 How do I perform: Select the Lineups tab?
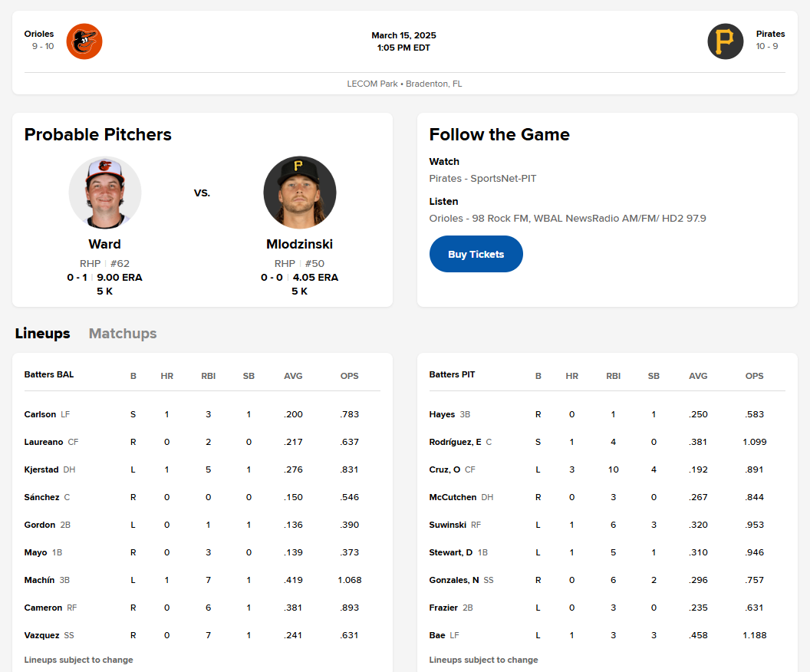point(42,334)
